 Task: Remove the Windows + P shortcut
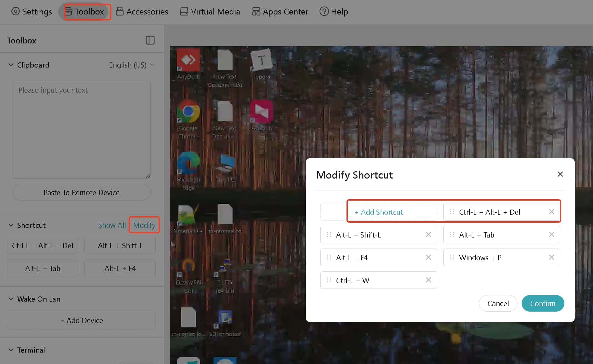[x=551, y=257]
